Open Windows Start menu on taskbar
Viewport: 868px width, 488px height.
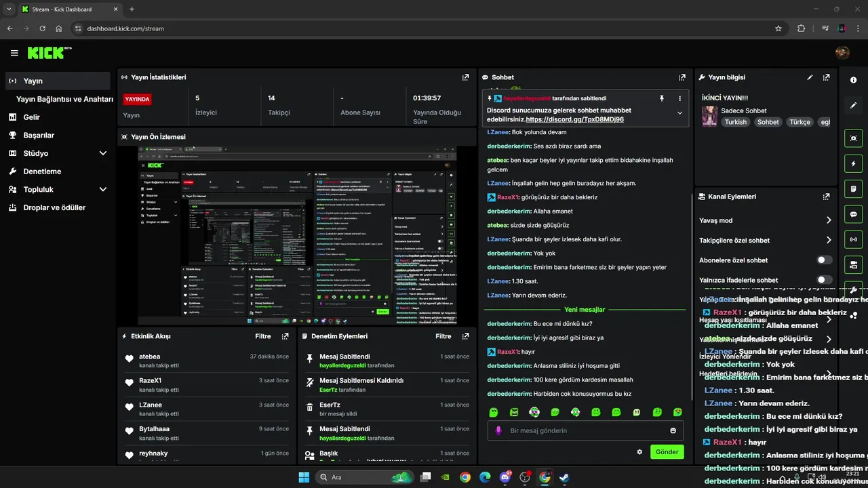click(303, 477)
